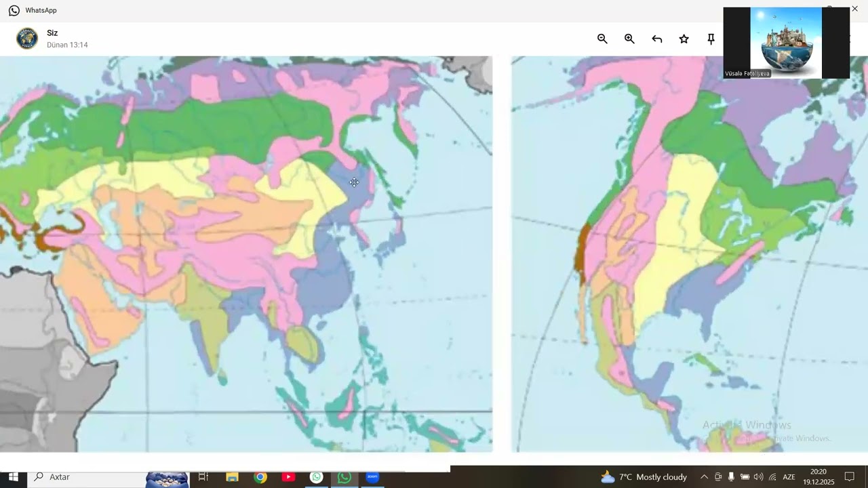Click the Eurasia map on the left
Screen dimensions: 868x488
click(246, 254)
